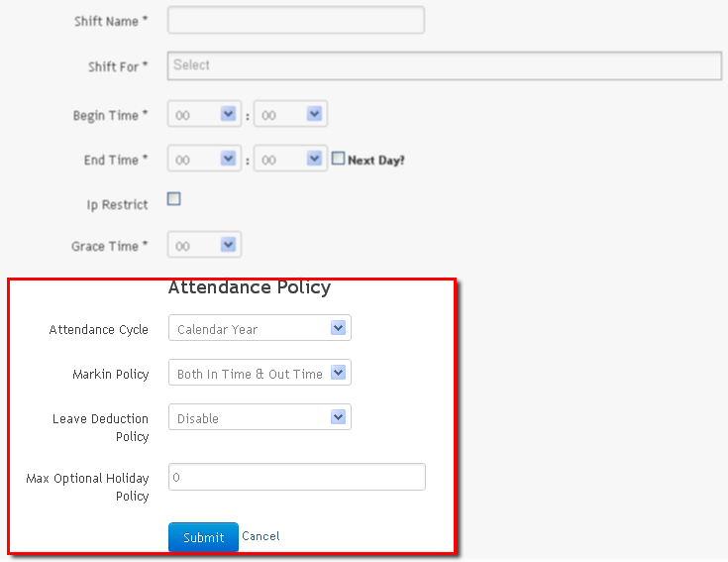Open the Begin Time minute dropdown
The image size is (728, 562).
[290, 114]
